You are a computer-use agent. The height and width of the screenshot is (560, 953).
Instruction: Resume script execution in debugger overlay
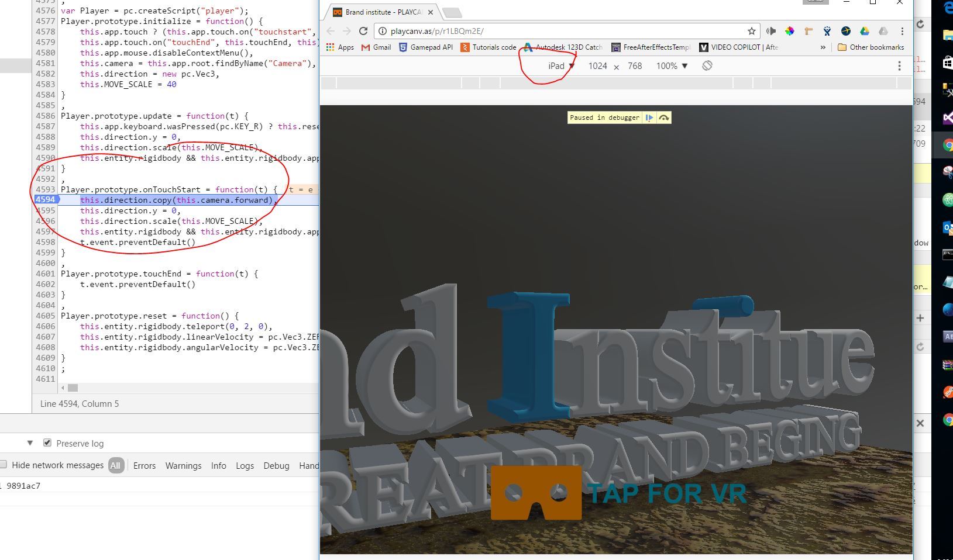pyautogui.click(x=649, y=117)
